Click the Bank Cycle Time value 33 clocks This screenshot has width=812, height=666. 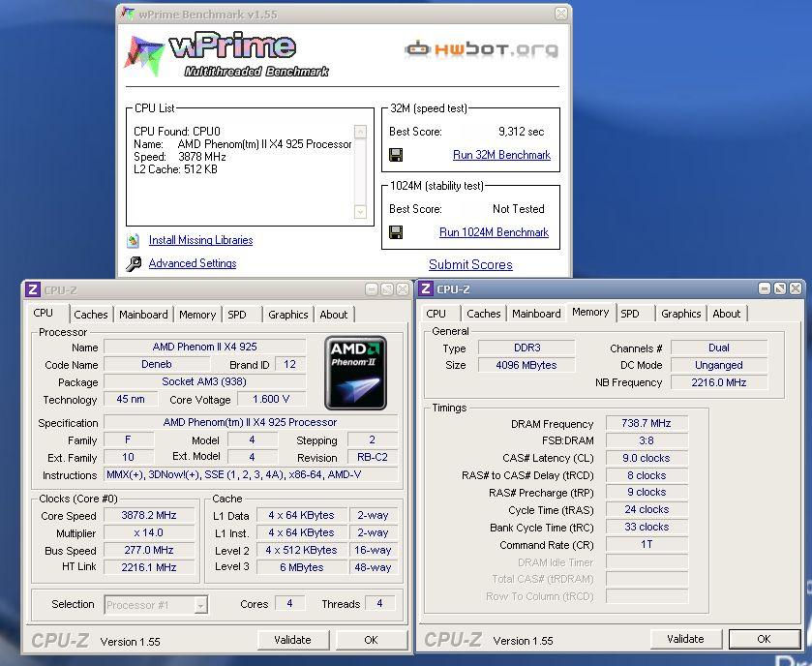click(647, 528)
